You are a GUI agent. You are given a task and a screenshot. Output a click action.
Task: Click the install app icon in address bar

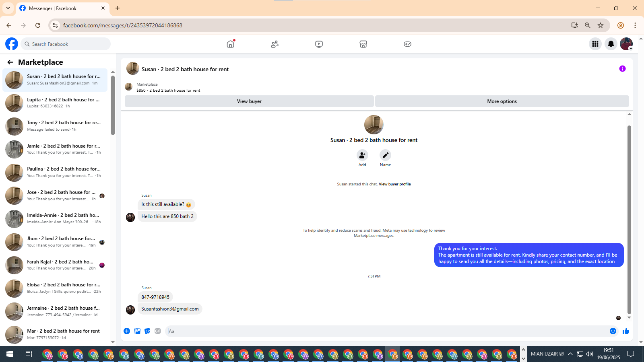[575, 25]
